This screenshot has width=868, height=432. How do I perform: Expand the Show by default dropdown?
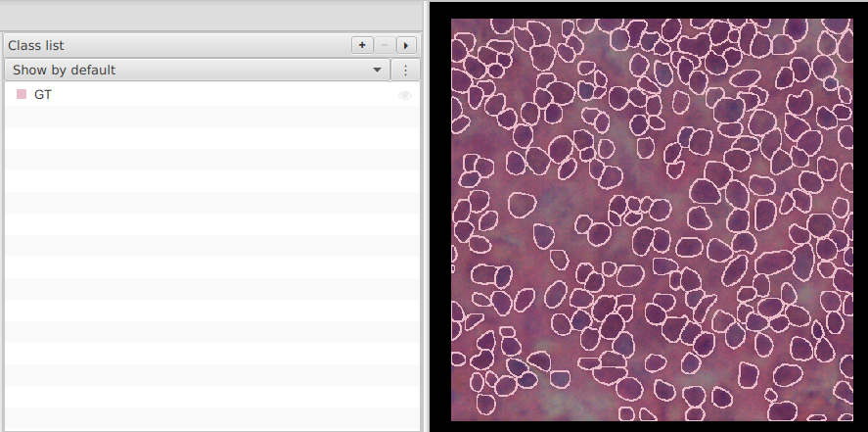click(x=196, y=71)
